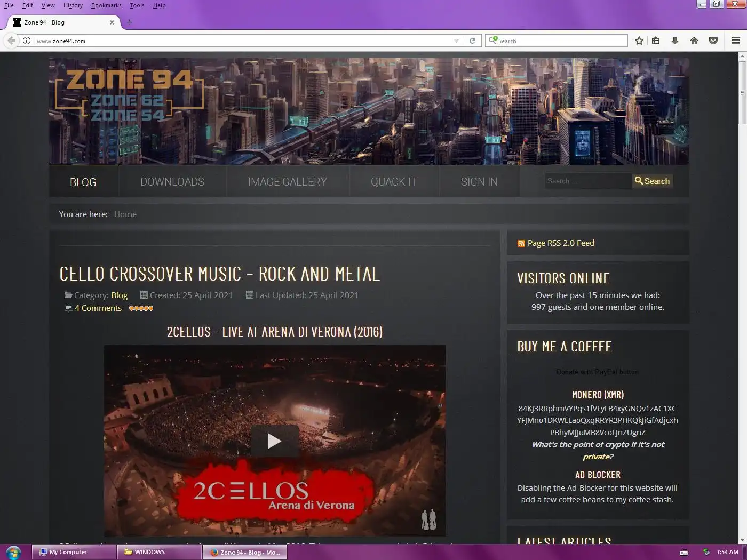Click the browser Search field

click(x=557, y=41)
